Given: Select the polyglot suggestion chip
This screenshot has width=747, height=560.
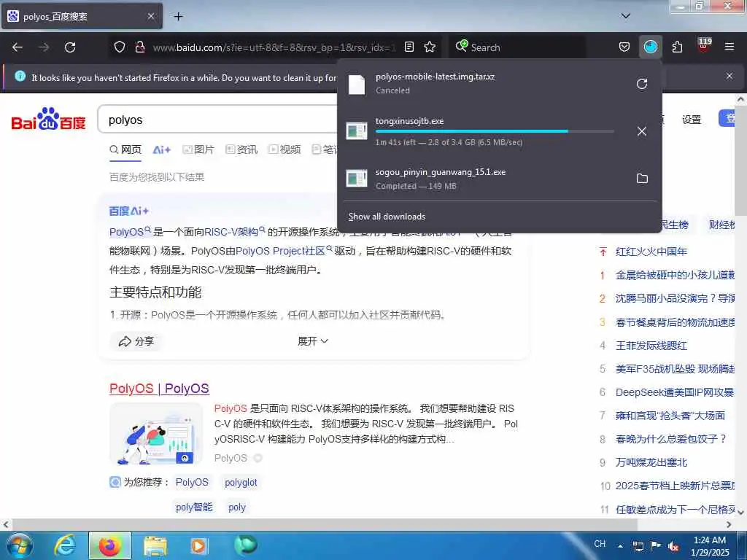Looking at the screenshot, I should coord(241,482).
